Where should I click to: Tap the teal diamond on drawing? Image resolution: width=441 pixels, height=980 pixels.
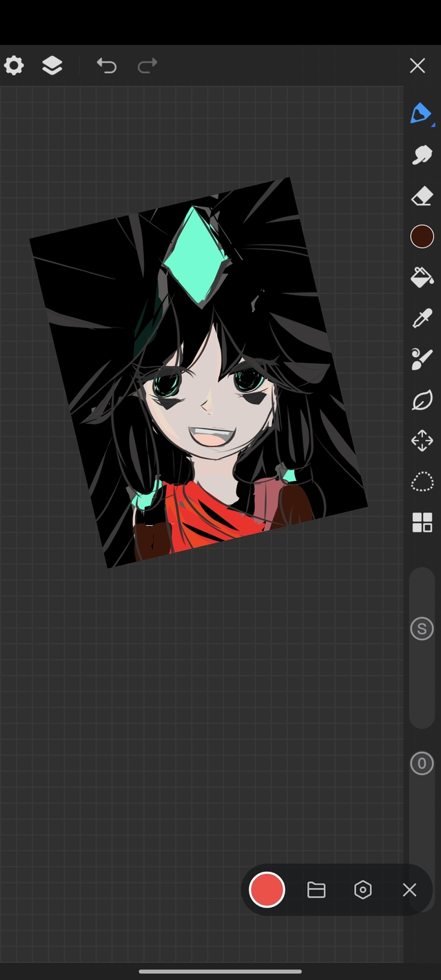click(196, 256)
